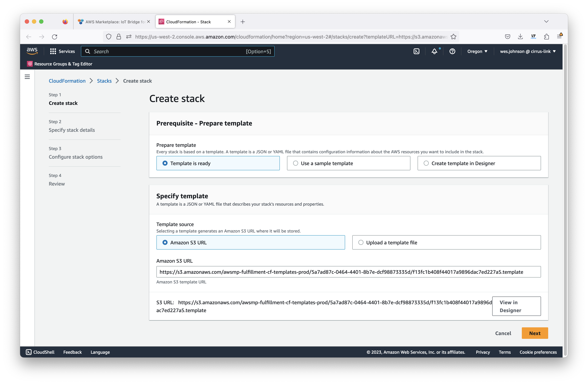Switch to CloudFormation - Stack tab

195,22
